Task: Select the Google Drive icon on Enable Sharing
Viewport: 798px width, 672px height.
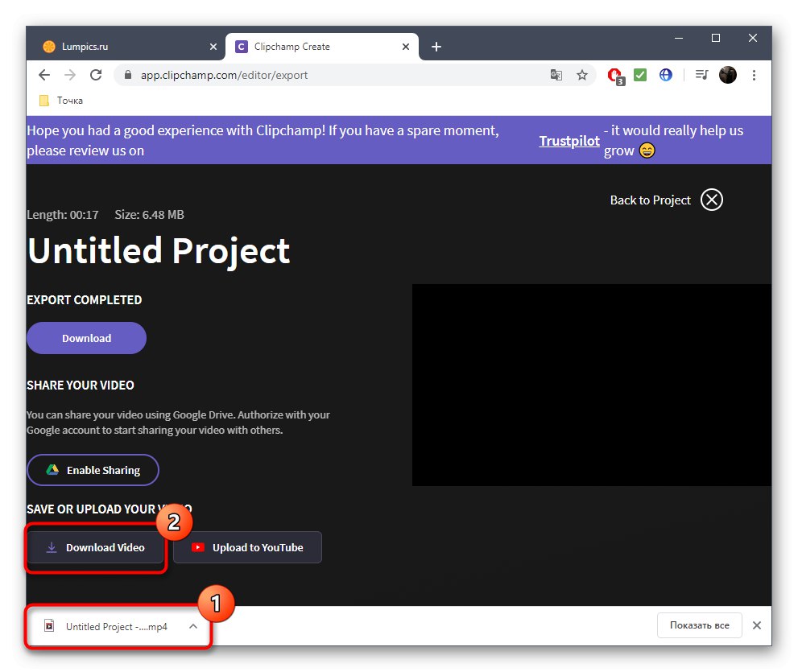Action: pyautogui.click(x=53, y=469)
